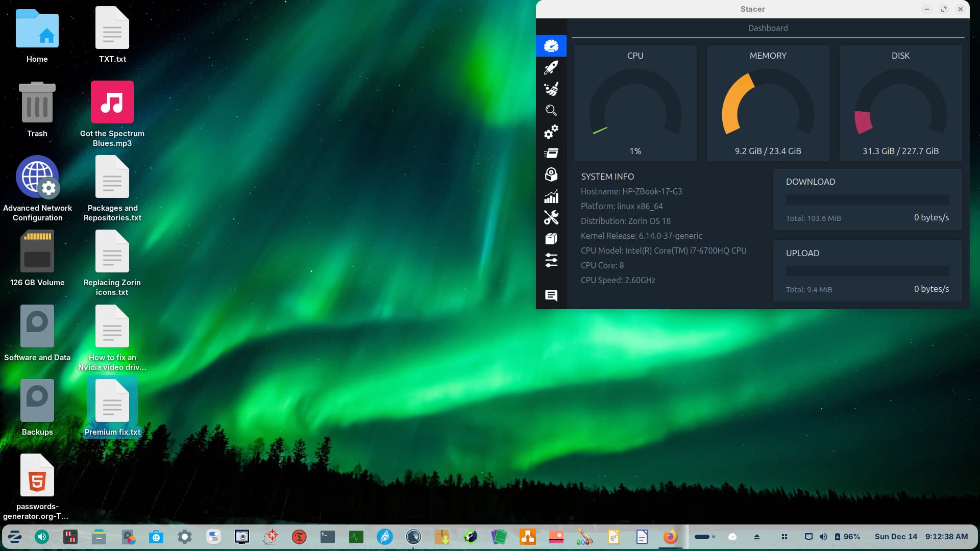Click the volume icon in system tray
Screen dimensions: 980x551
pyautogui.click(x=823, y=537)
